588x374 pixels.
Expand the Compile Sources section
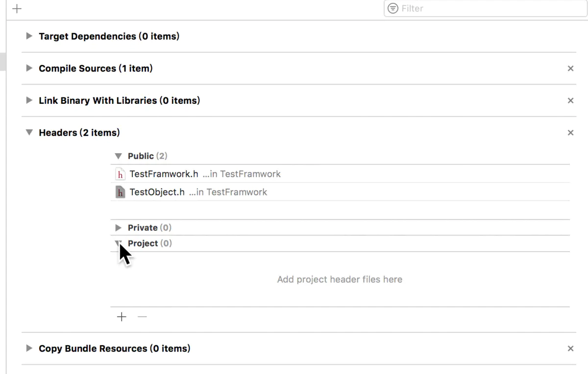29,69
